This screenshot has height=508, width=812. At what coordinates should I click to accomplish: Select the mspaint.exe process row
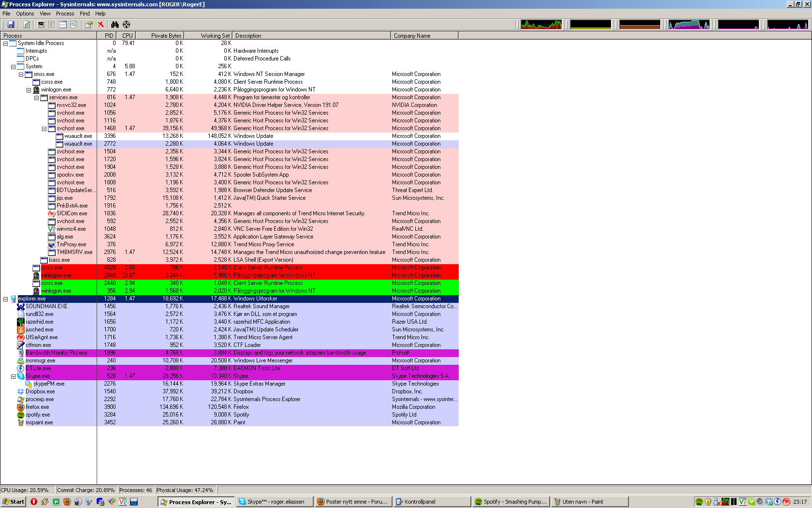229,422
